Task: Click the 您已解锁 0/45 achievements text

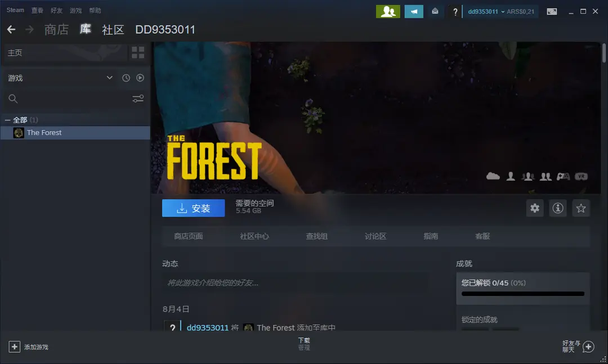Action: [494, 283]
